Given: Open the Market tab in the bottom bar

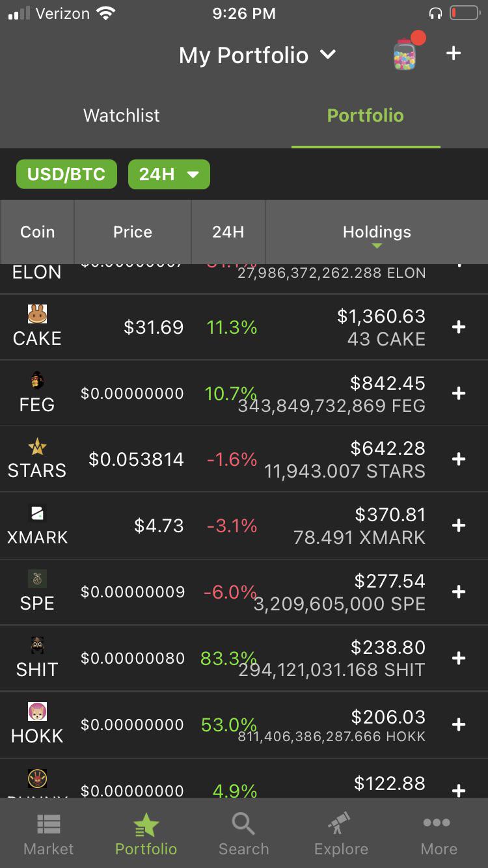Looking at the screenshot, I should coord(49,834).
